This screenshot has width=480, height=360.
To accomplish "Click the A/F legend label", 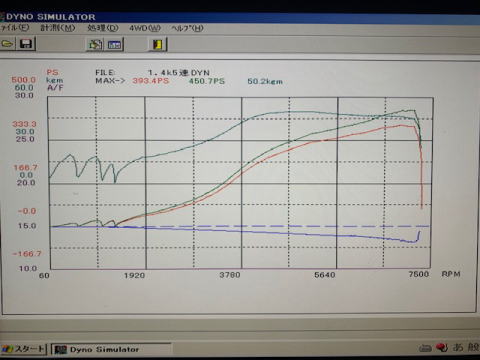I will coord(55,88).
